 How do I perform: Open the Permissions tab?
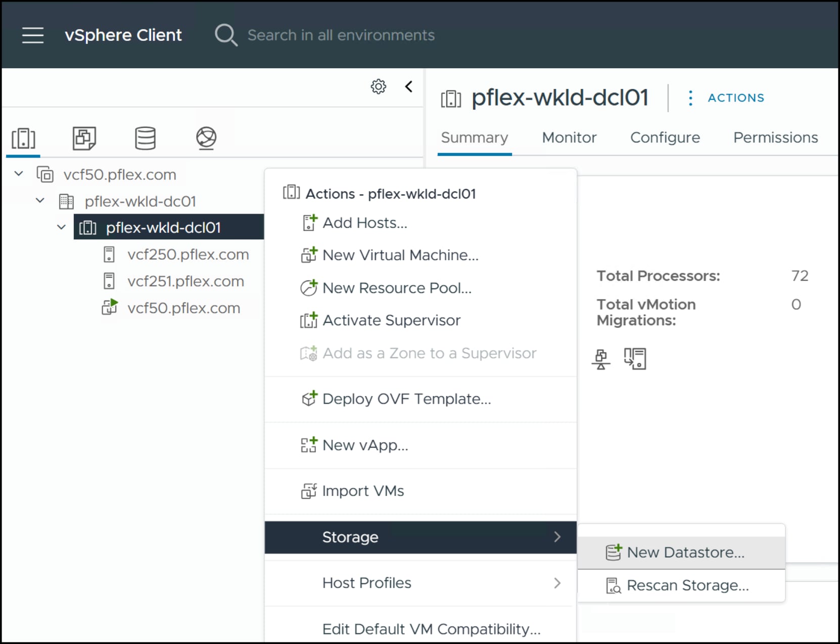tap(775, 138)
